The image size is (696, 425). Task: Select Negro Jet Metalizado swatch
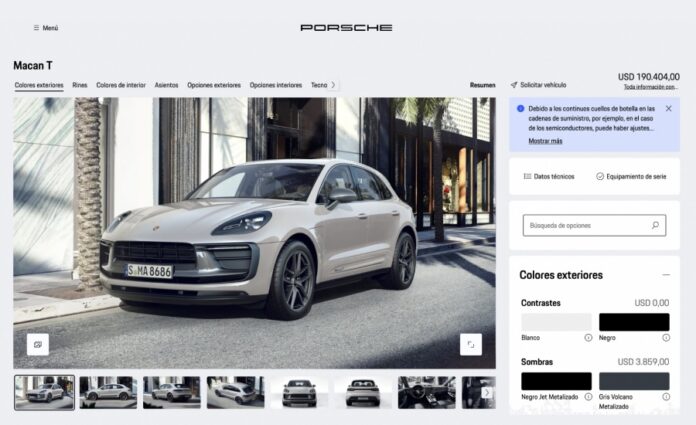[556, 381]
